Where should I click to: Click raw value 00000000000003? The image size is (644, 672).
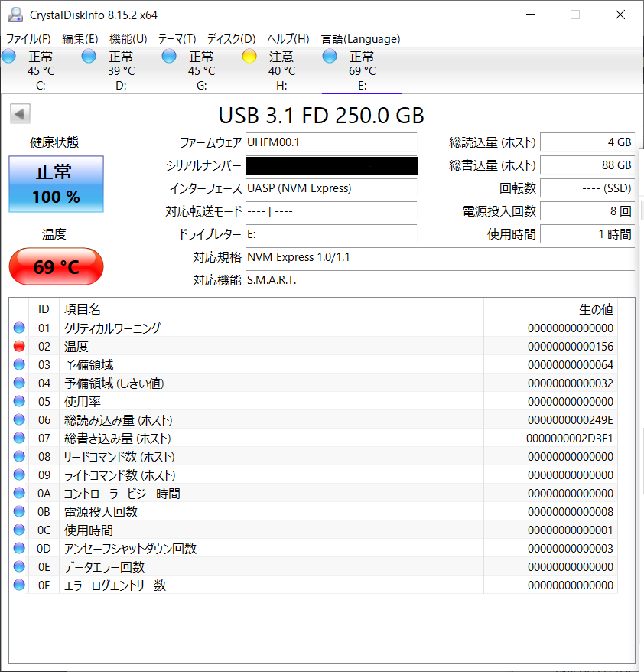571,548
